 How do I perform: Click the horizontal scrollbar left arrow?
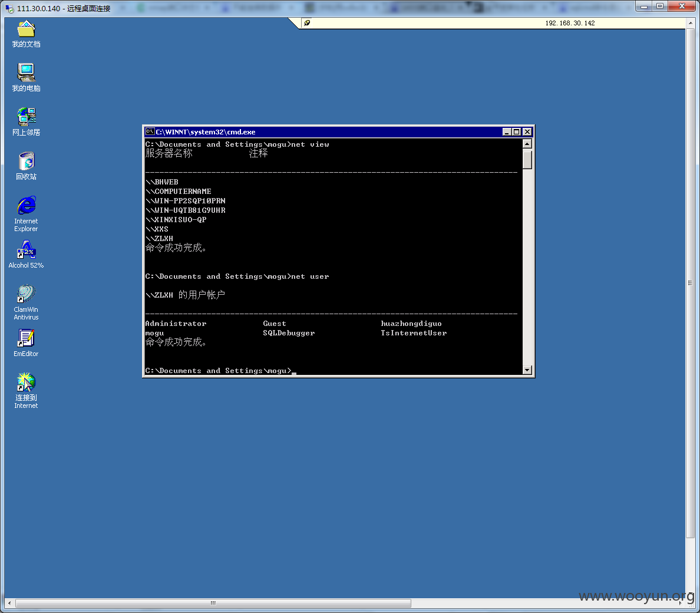pyautogui.click(x=9, y=603)
